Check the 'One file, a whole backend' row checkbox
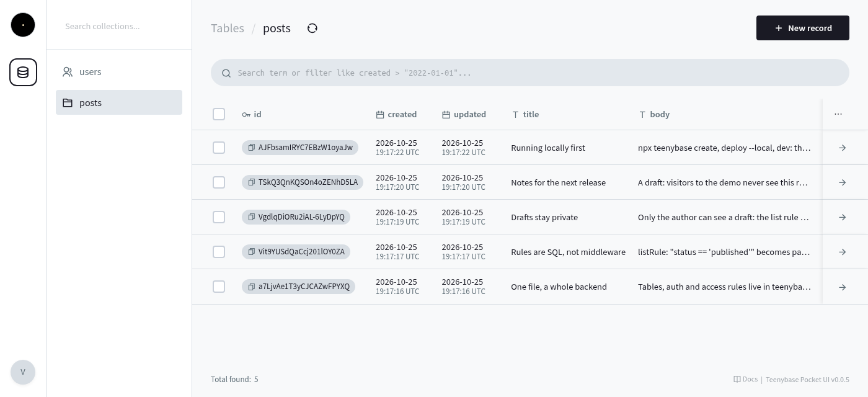868x397 pixels. 219,287
